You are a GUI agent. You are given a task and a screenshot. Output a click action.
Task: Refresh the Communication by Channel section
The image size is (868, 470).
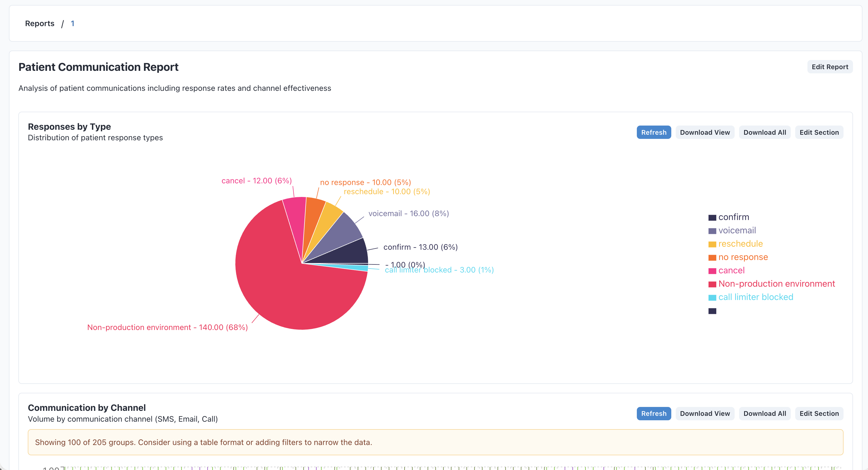(653, 413)
